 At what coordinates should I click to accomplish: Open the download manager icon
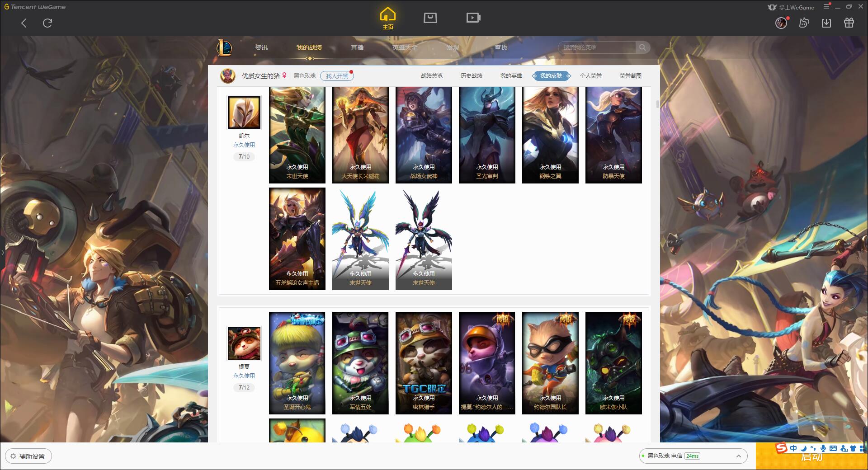[x=826, y=23]
